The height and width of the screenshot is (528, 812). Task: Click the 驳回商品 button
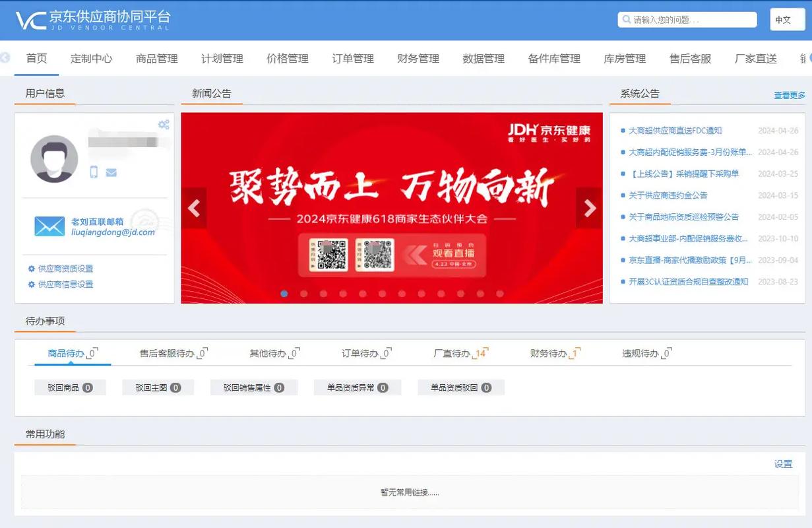click(70, 388)
